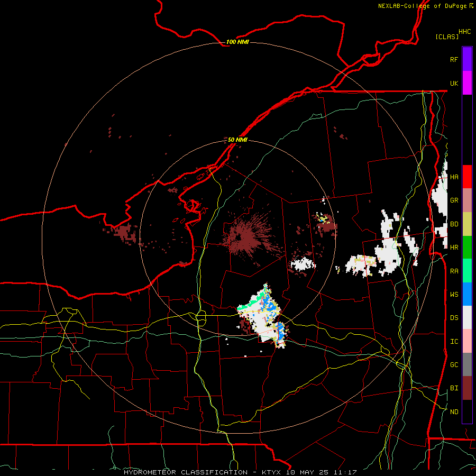Click the 'DS' legend label
The image size is (476, 476).
454,317
